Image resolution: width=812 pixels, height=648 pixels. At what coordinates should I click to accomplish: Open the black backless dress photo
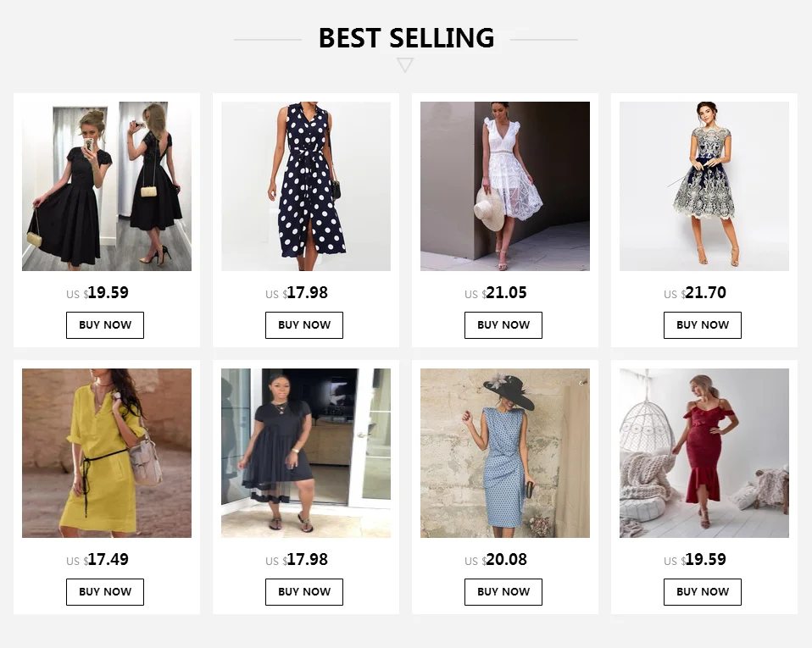[x=107, y=186]
